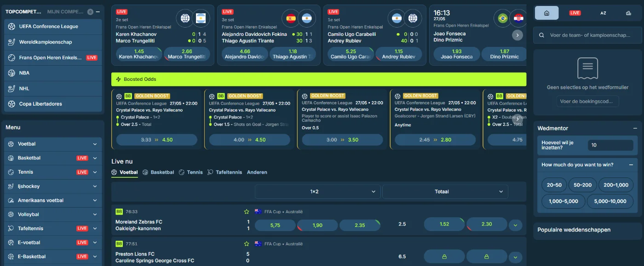Expand the Ijshockey menu row

pos(53,187)
